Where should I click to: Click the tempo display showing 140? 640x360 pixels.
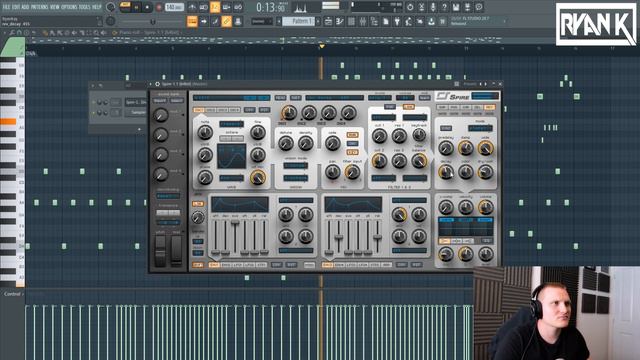[x=174, y=7]
